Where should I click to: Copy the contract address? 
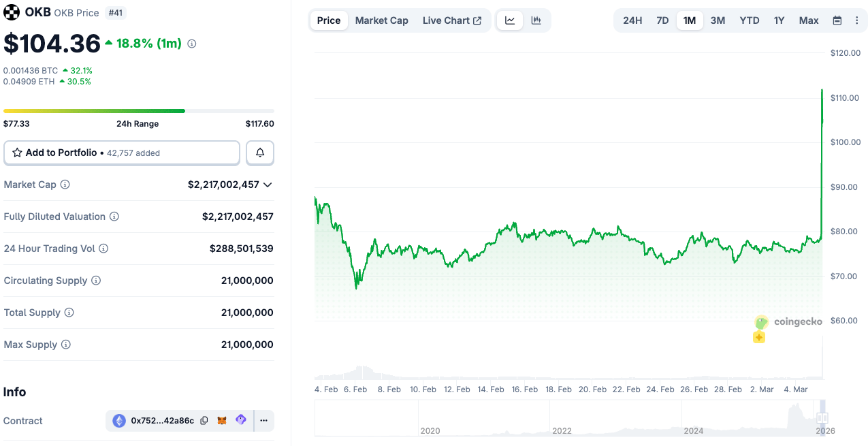tap(204, 421)
